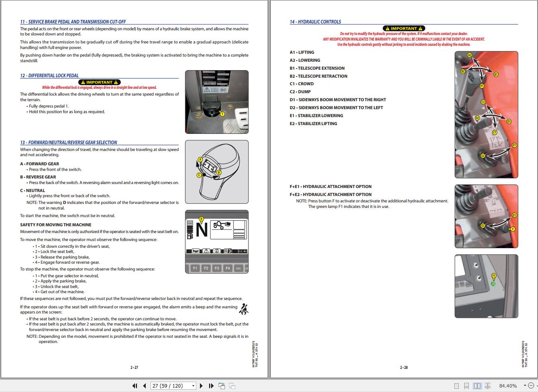538x392 pixels.
Task: Enable continuous facing pages layout
Action: point(488,386)
